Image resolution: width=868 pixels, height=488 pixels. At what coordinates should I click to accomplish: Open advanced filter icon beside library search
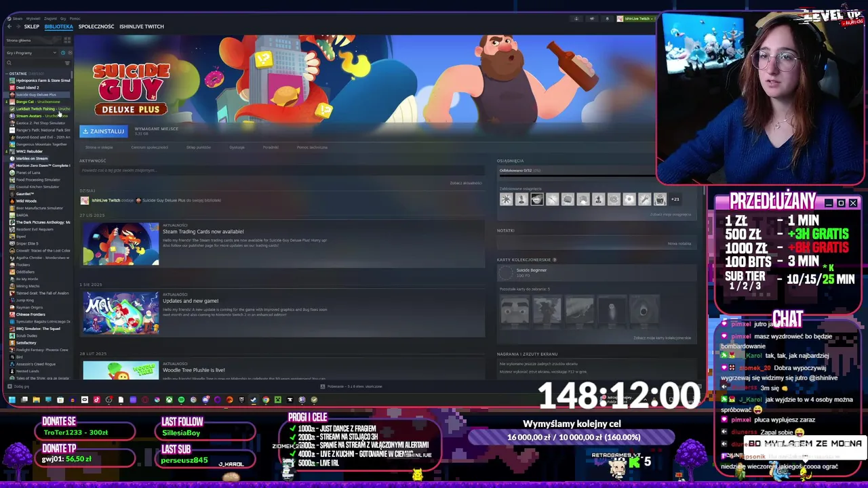click(x=67, y=63)
